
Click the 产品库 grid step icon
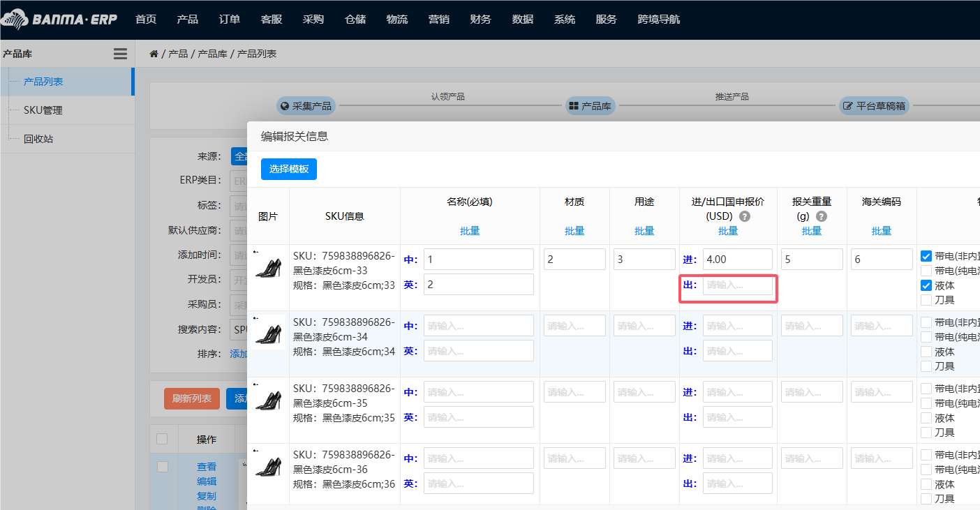pyautogui.click(x=574, y=106)
